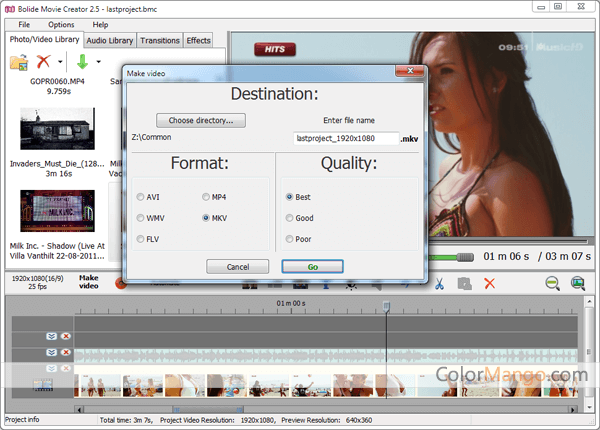The height and width of the screenshot is (430, 600).
Task: Choose AVI as output format
Action: (141, 197)
